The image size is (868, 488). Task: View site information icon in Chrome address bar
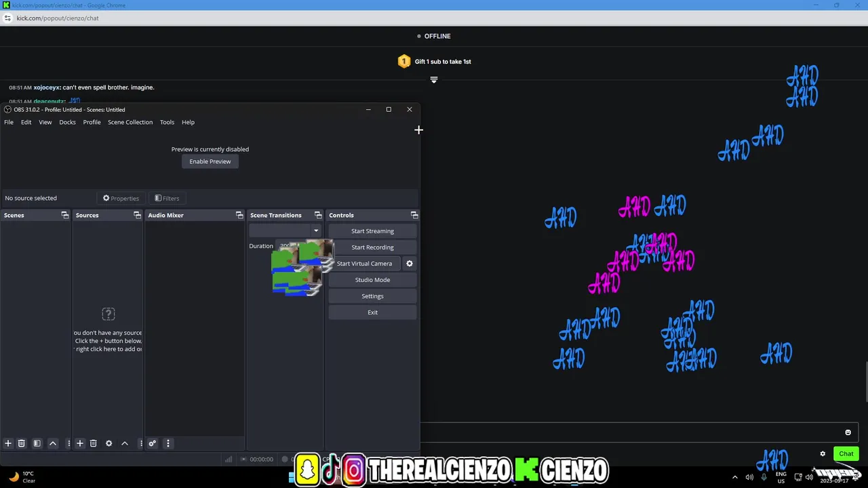pos(7,18)
